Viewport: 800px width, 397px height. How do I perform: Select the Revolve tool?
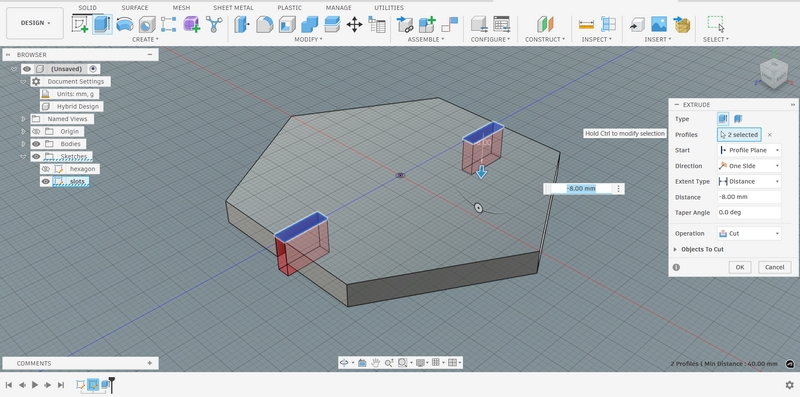tap(124, 24)
